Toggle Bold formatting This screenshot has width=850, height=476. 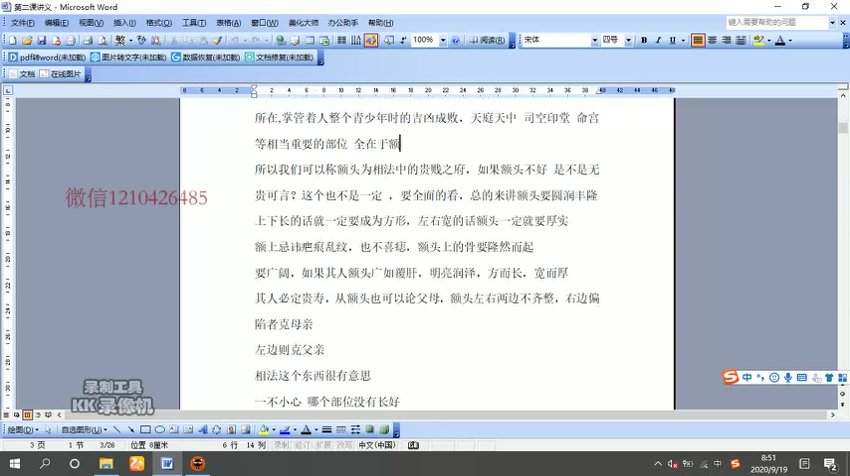point(644,40)
